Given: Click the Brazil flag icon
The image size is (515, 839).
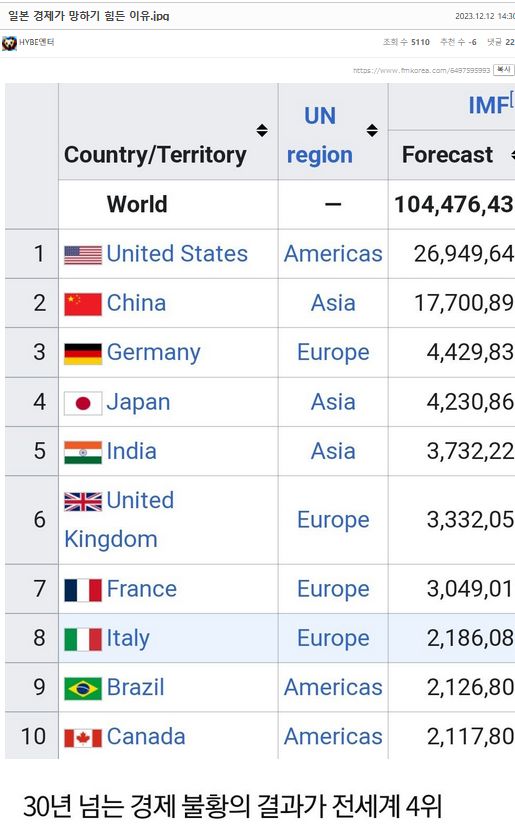Looking at the screenshot, I should (83, 688).
